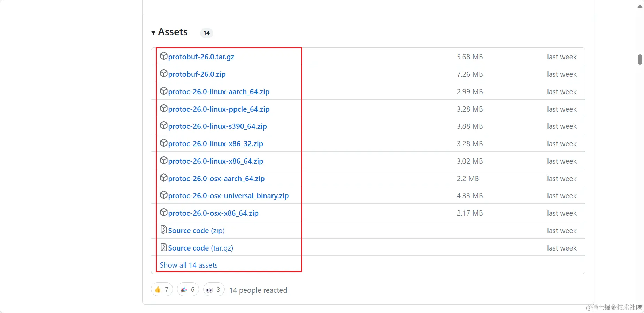This screenshot has width=644, height=313.
Task: Click the 3.02 MB size value
Action: tap(470, 161)
